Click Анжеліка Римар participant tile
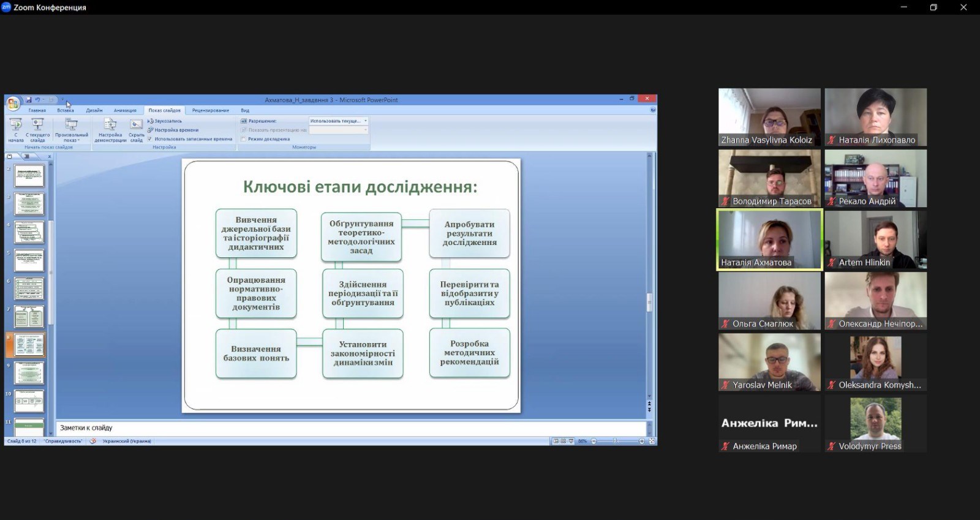This screenshot has height=520, width=980. (769, 423)
